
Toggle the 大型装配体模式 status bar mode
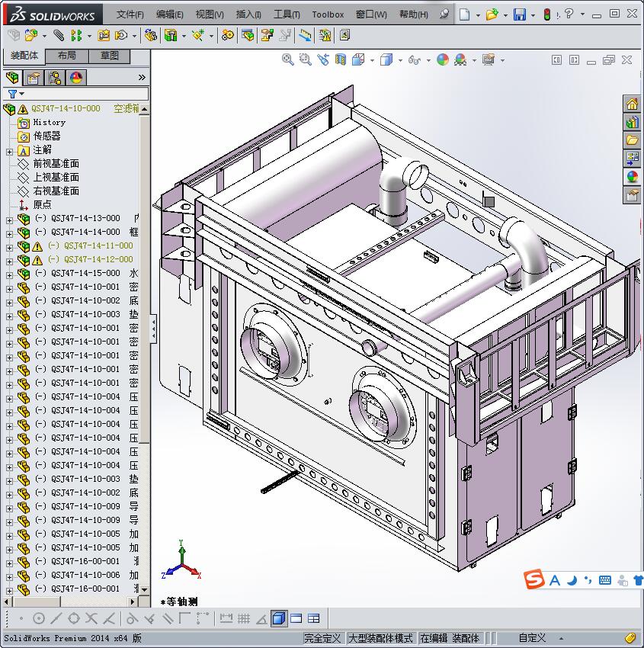pos(380,638)
